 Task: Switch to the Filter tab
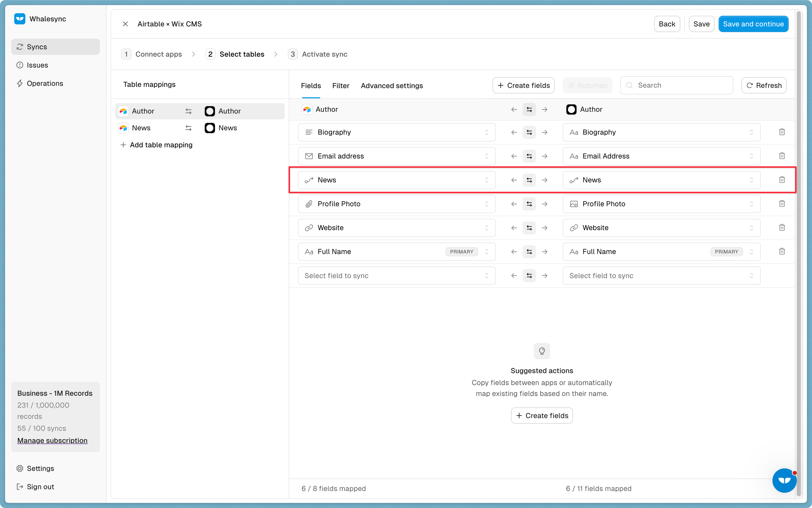[341, 86]
